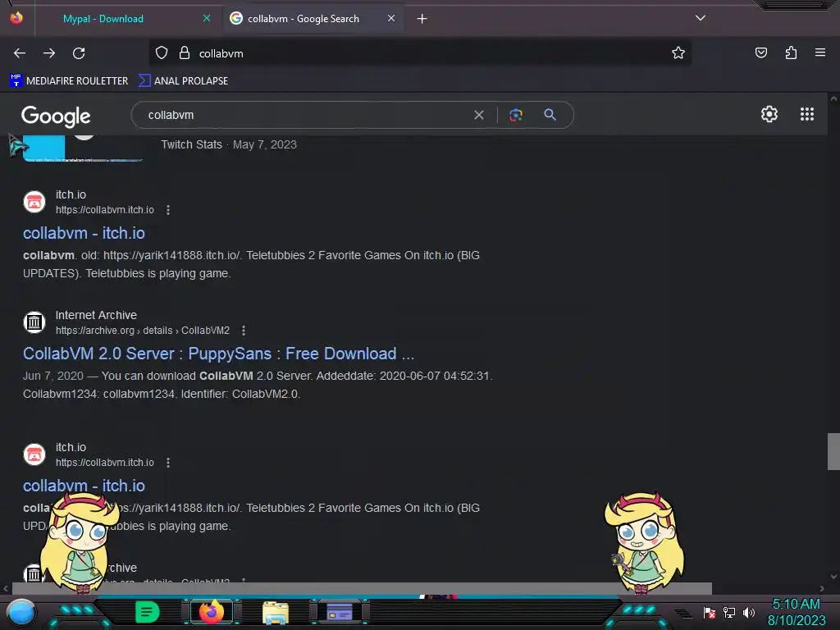Screen dimensions: 840x630
Task: Open more options for first itch.io result
Action: (x=168, y=210)
